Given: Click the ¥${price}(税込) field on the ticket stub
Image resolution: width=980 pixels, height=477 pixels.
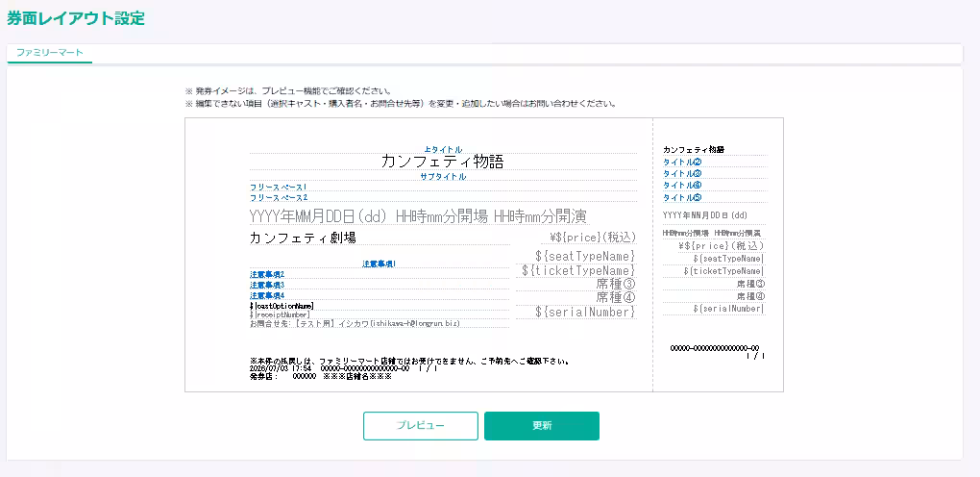Looking at the screenshot, I should 721,246.
